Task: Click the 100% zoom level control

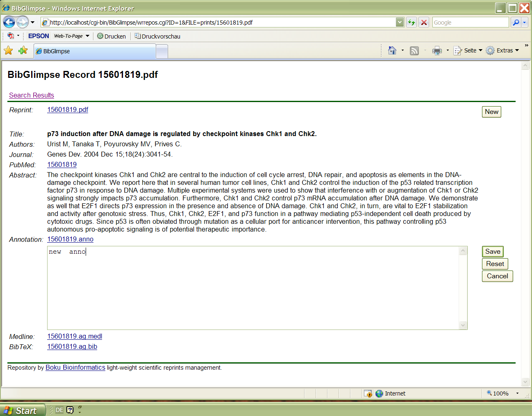Action: (498, 393)
